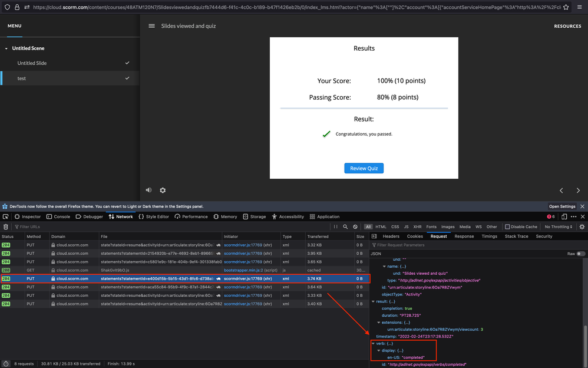
Task: Clear network requests with trash icon
Action: (x=6, y=226)
